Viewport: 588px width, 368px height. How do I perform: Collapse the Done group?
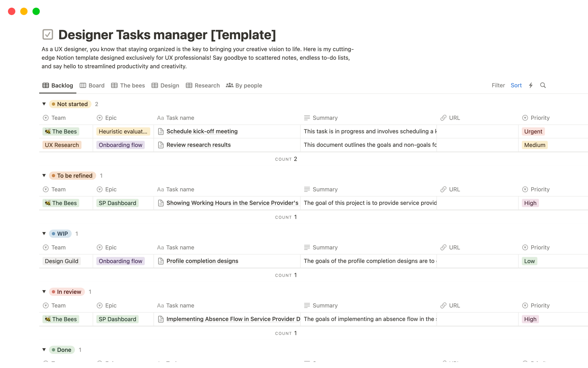point(44,350)
